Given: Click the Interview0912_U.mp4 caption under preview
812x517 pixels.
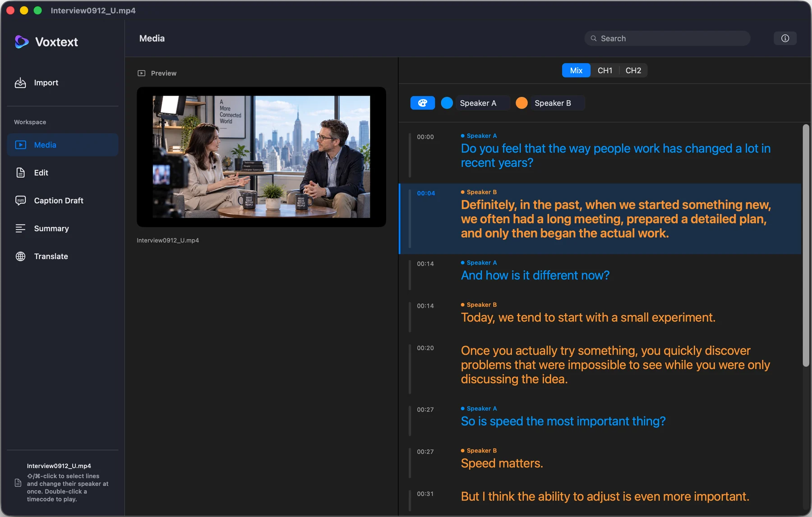Looking at the screenshot, I should click(x=168, y=240).
